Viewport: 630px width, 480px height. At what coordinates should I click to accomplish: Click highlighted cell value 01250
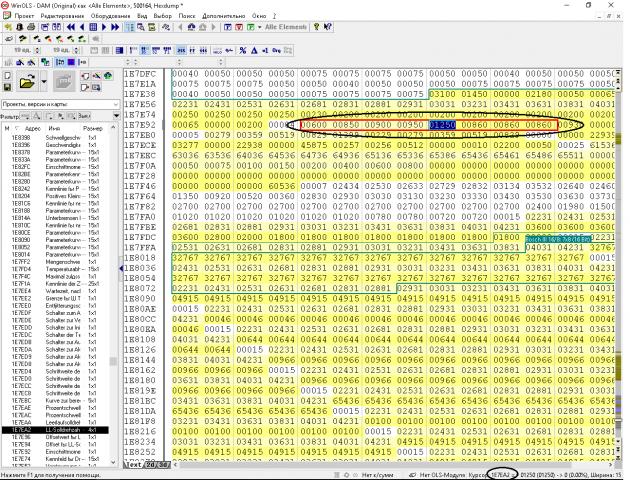442,125
